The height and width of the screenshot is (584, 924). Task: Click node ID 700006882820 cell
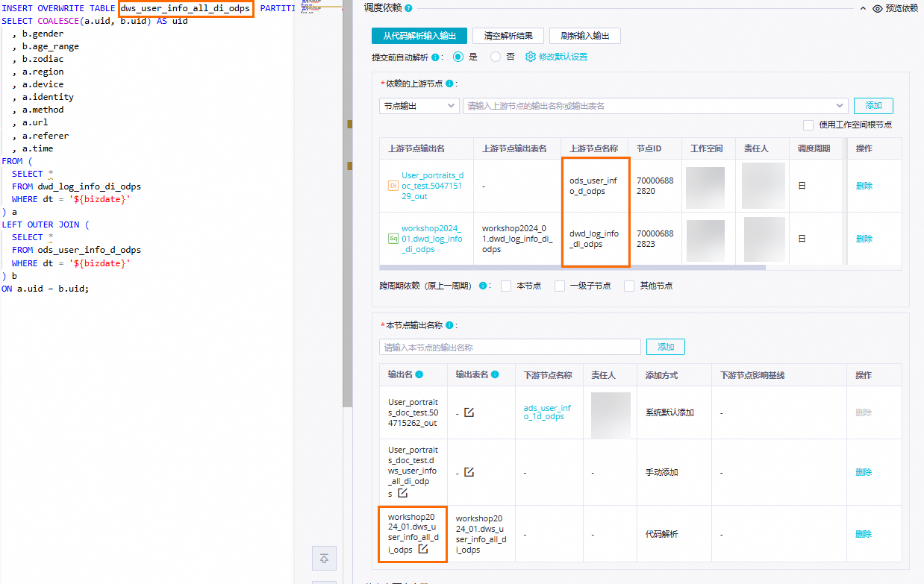655,186
